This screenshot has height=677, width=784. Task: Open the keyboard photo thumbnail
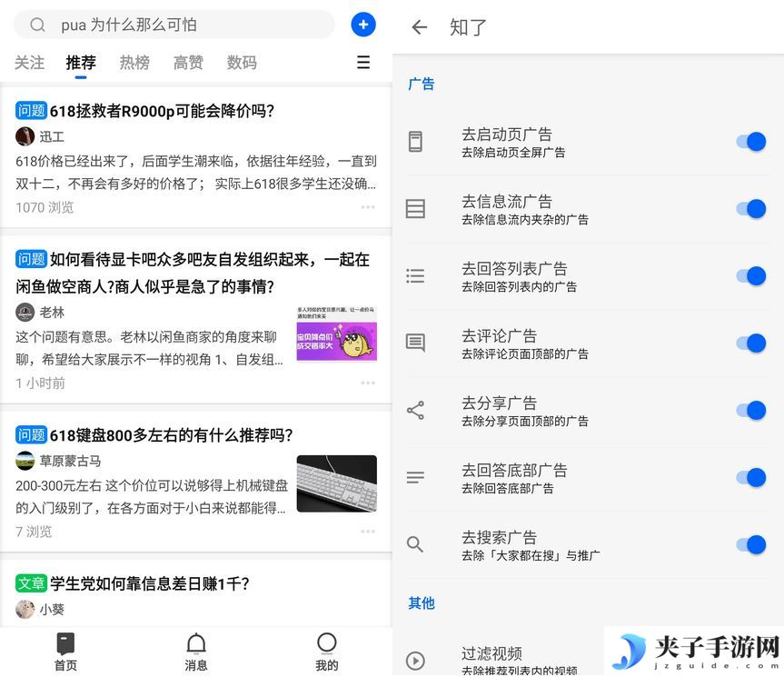[336, 483]
